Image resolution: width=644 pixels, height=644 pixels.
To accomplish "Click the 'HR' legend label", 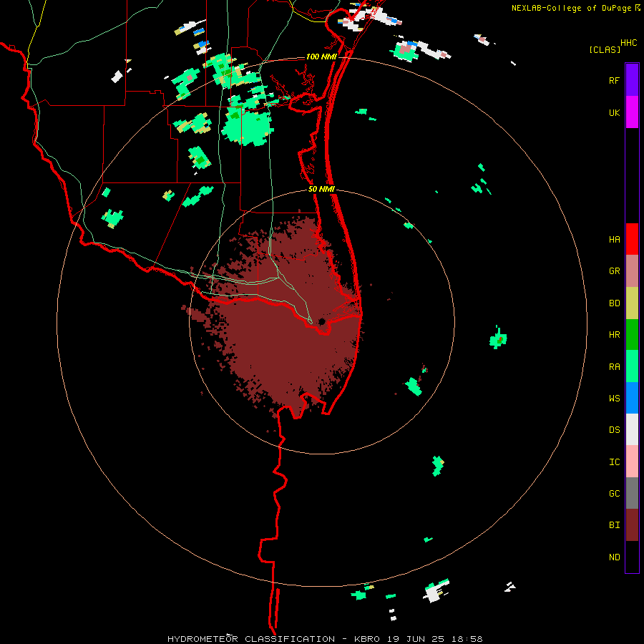I will 614,335.
